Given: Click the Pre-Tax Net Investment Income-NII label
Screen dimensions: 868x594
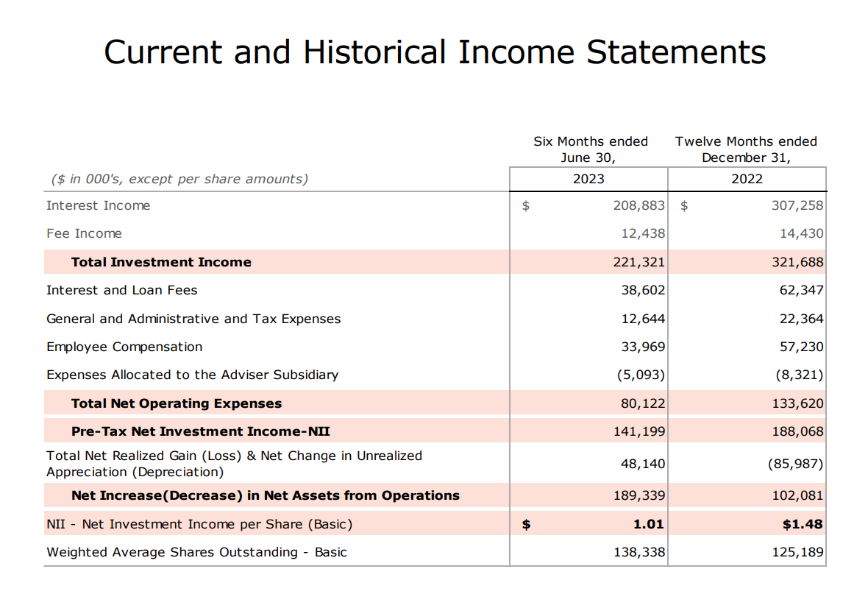Looking at the screenshot, I should (200, 431).
